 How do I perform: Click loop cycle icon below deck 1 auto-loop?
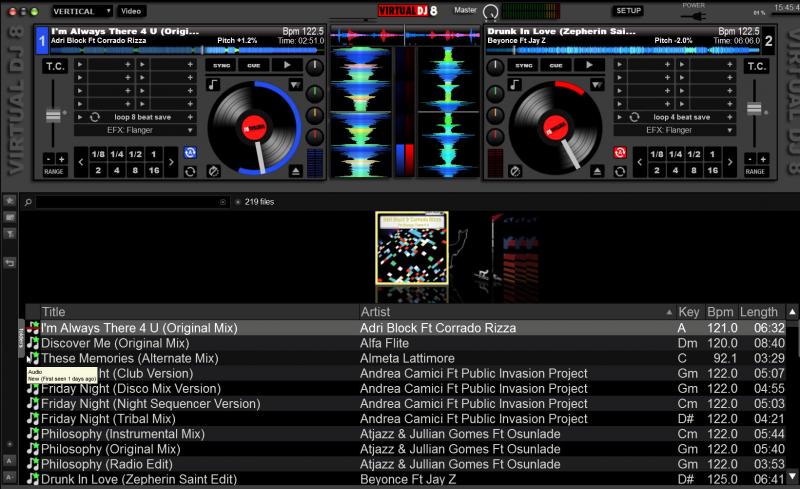tap(190, 172)
